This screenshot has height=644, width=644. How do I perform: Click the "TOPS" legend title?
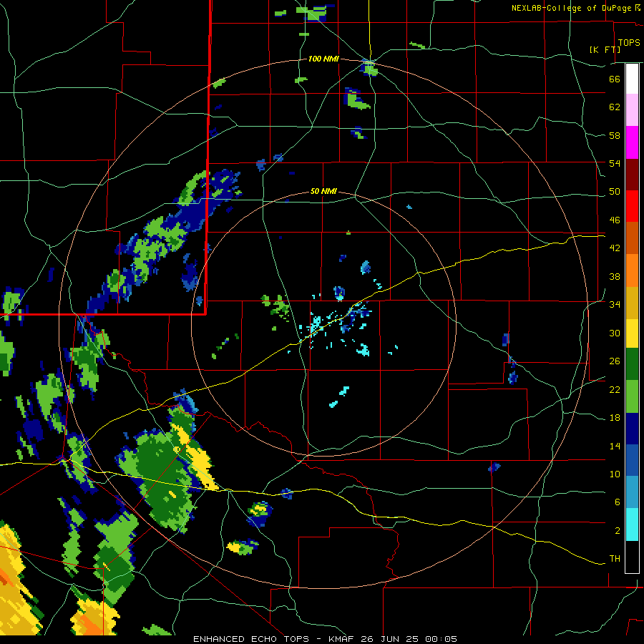click(x=629, y=43)
